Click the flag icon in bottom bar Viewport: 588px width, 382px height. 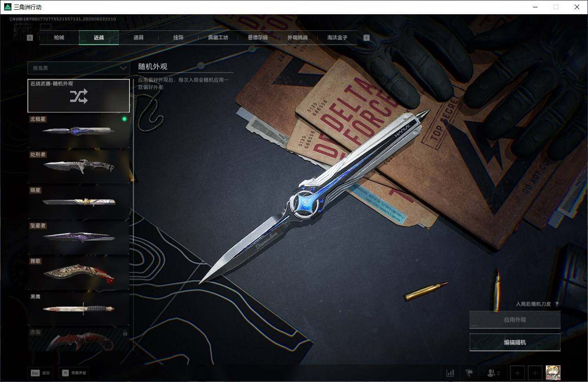[x=469, y=373]
